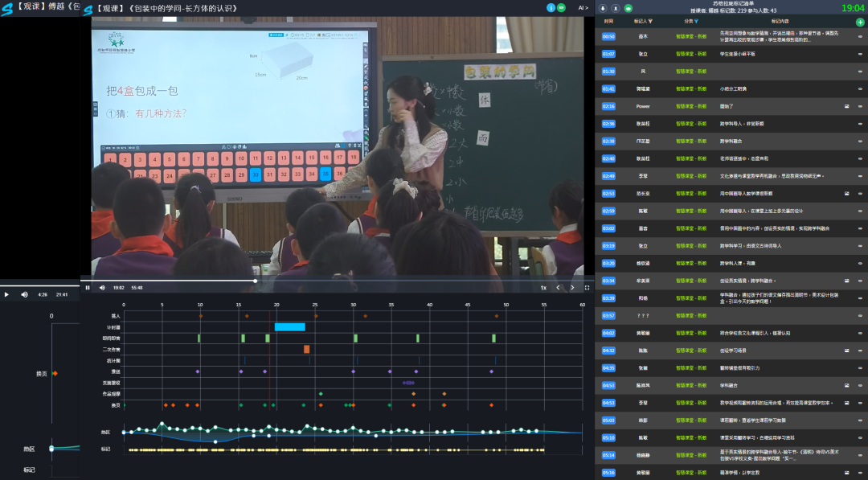Image resolution: width=868 pixels, height=480 pixels.
Task: Open the 标记人 filter dropdown
Action: 650,22
